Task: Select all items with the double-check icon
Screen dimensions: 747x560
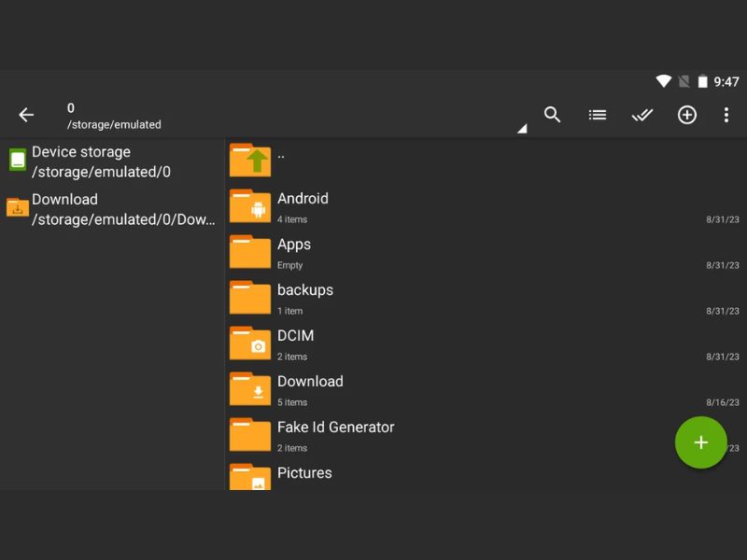Action: click(641, 115)
